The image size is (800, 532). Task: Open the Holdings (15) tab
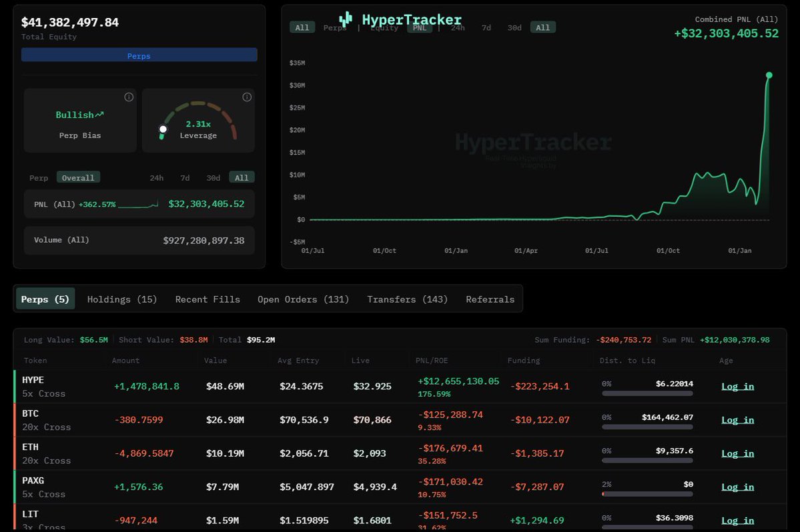(122, 299)
